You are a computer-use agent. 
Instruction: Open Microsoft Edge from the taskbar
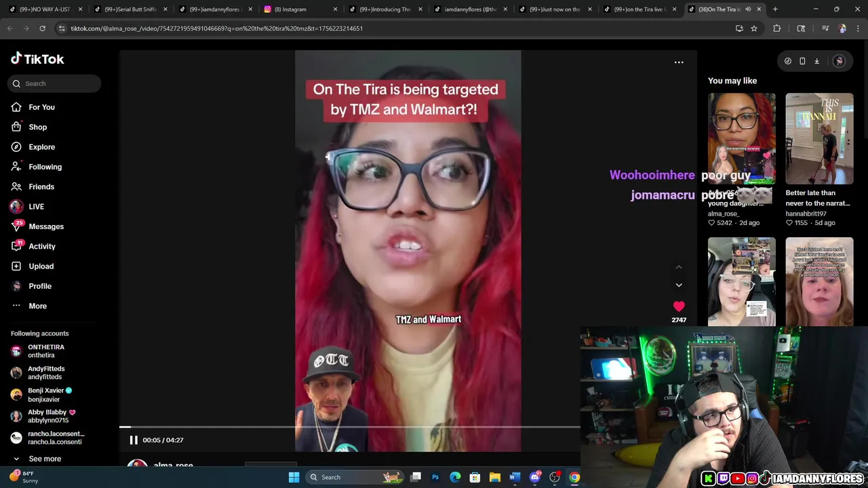455,477
